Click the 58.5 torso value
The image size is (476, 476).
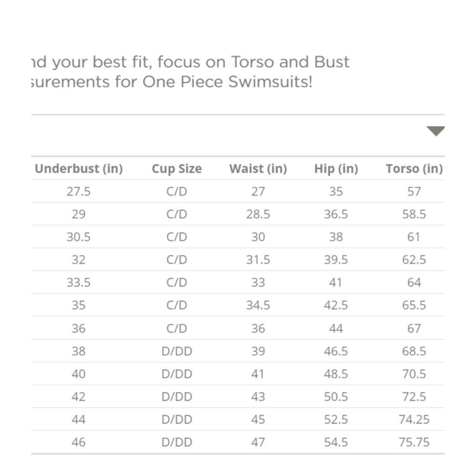click(x=414, y=214)
